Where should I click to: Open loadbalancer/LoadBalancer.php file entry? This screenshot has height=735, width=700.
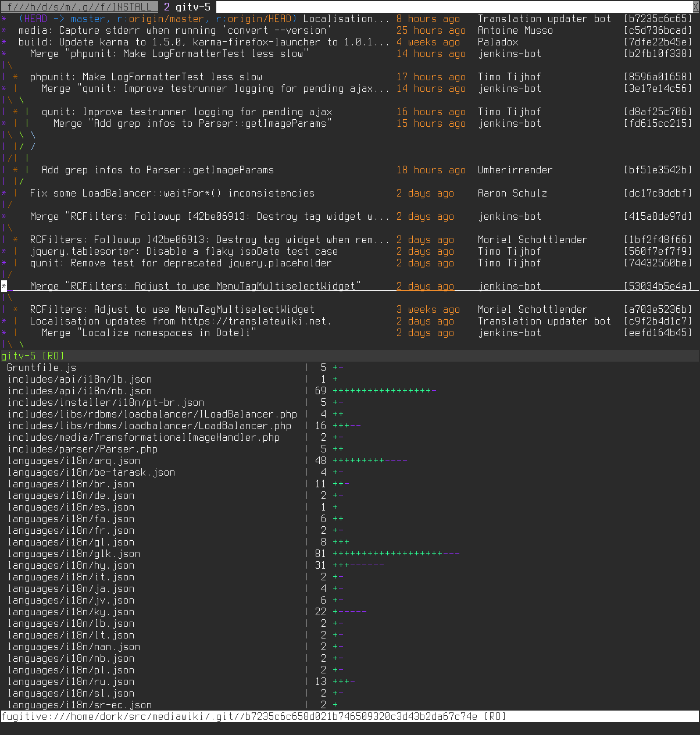pyautogui.click(x=149, y=426)
